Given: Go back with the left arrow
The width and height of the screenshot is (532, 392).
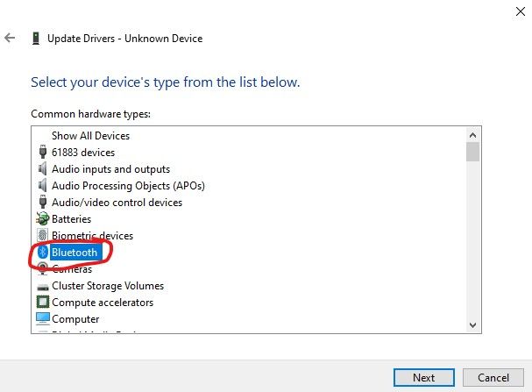Looking at the screenshot, I should click(10, 38).
